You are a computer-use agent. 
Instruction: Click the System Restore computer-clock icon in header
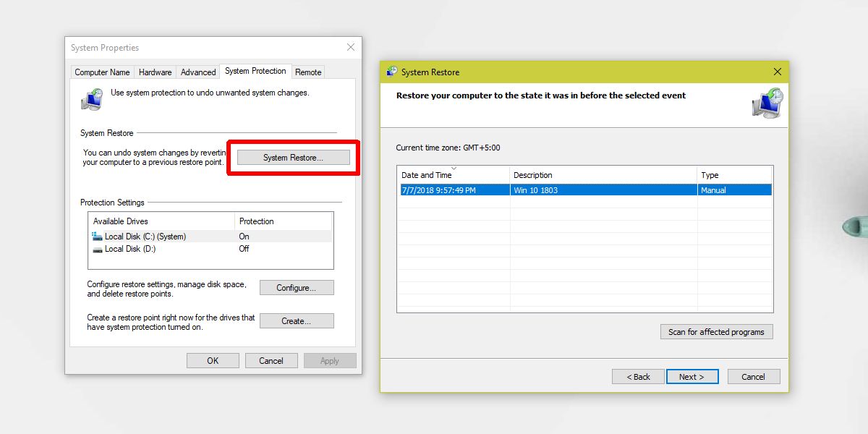pos(767,103)
